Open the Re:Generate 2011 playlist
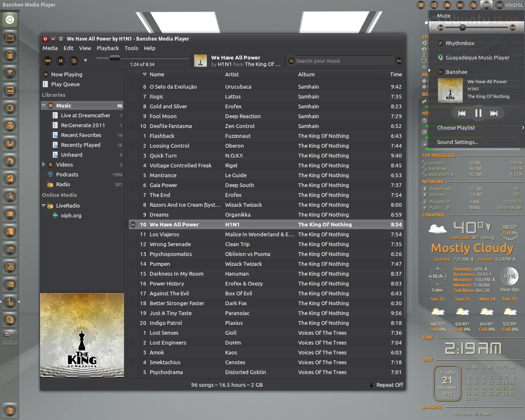Screen dimensions: 525x420 (x=82, y=125)
